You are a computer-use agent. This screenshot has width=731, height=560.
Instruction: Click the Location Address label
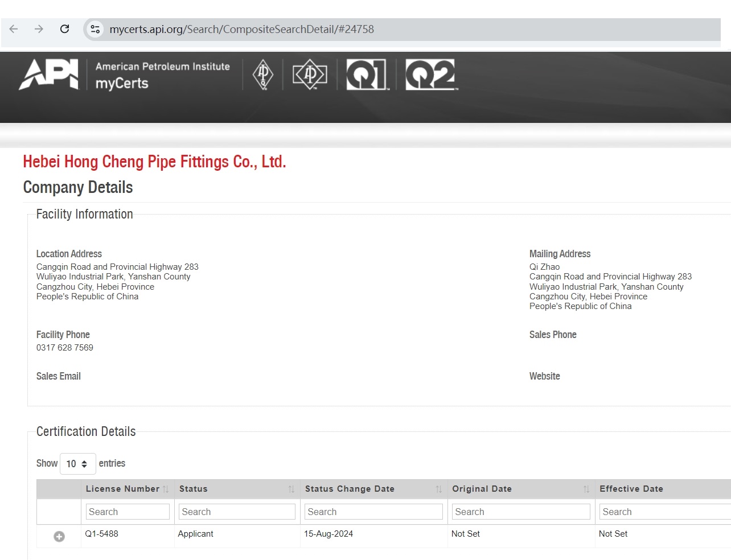[69, 254]
